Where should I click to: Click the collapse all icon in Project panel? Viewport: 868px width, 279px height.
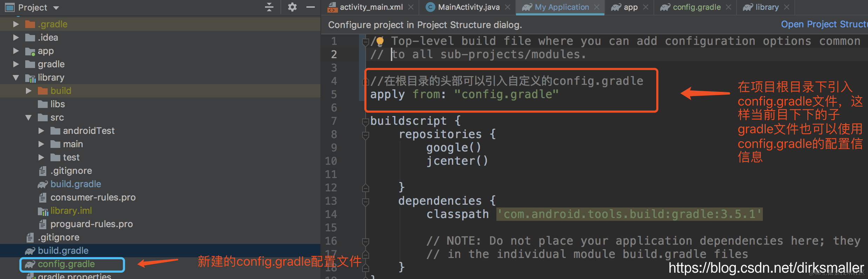tap(269, 7)
